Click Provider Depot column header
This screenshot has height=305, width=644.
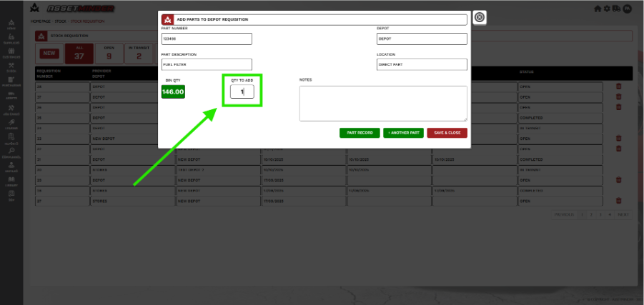click(x=102, y=74)
